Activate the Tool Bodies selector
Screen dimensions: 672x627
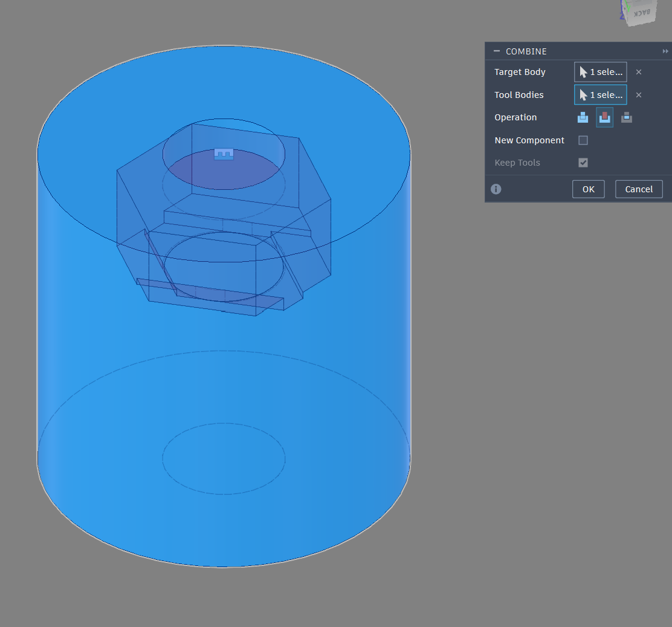pyautogui.click(x=600, y=95)
